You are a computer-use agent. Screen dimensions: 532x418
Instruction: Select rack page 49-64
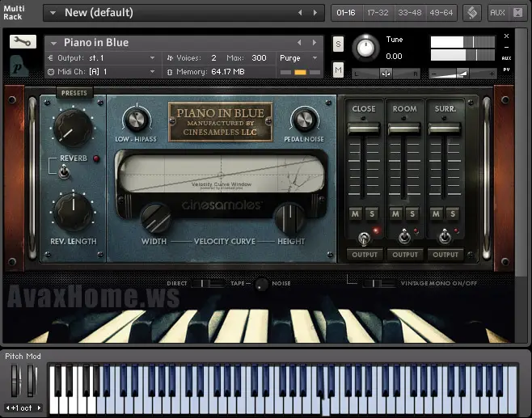(x=441, y=13)
